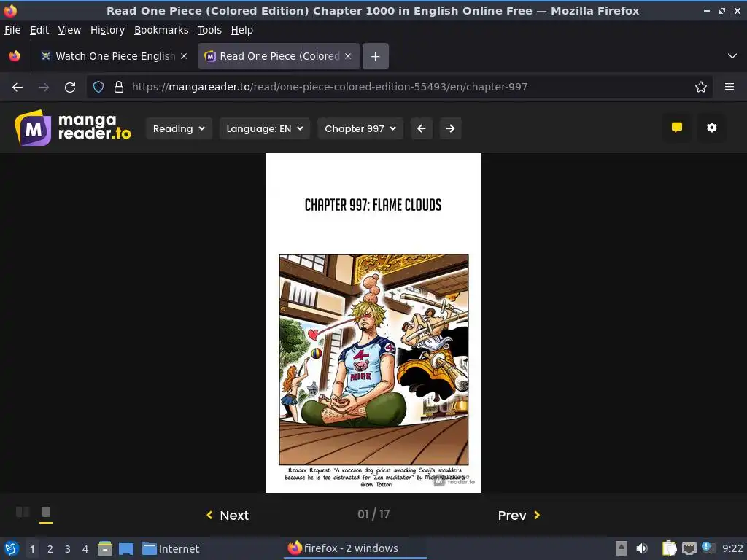Open the comments speech bubble icon
The image size is (747, 560).
click(676, 128)
